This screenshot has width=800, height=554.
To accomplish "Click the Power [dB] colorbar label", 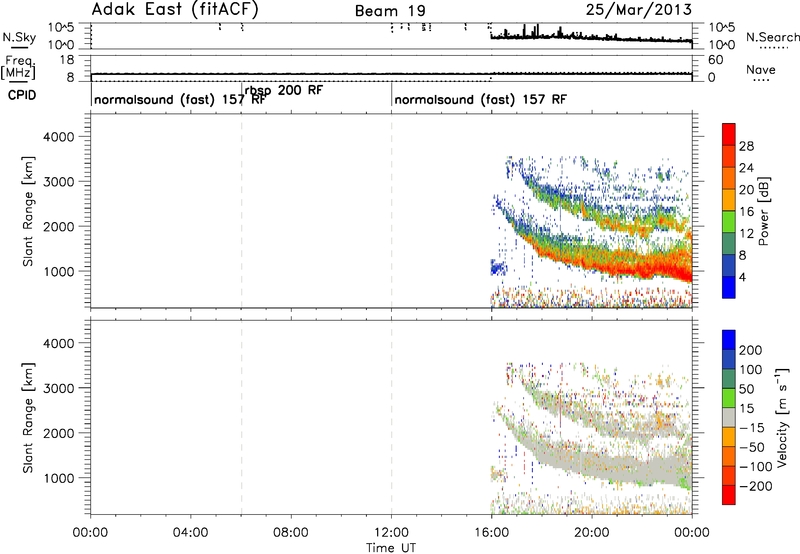I will (764, 211).
